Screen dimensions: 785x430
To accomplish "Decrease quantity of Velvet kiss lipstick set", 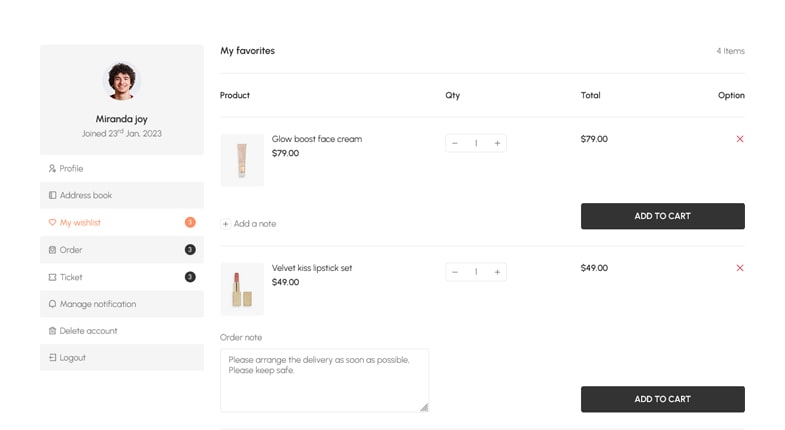I will pos(455,272).
